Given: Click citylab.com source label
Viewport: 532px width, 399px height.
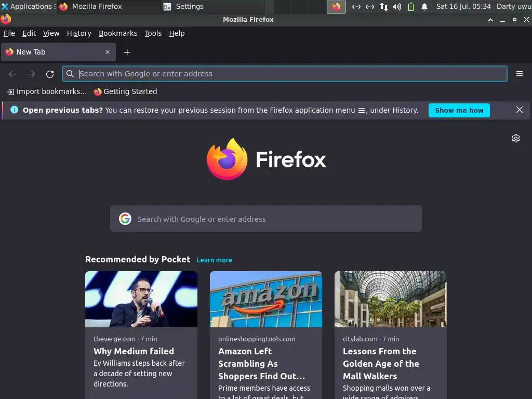Looking at the screenshot, I should [x=360, y=339].
